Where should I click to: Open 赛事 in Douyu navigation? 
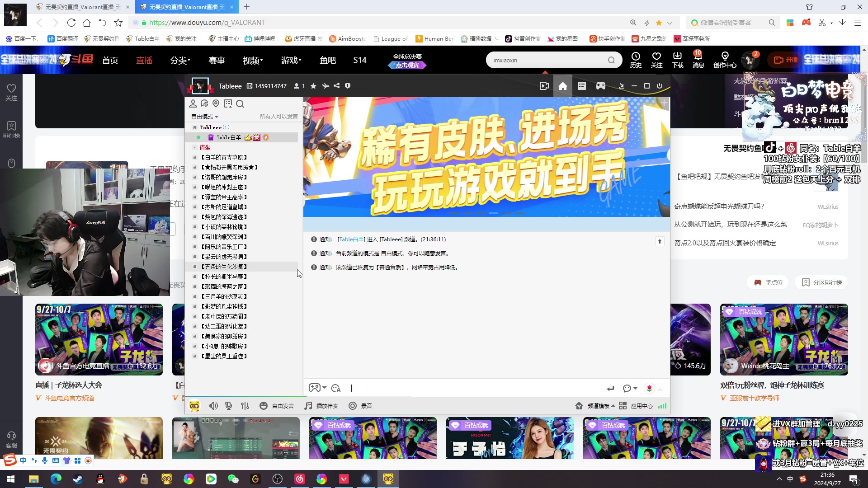tap(217, 60)
